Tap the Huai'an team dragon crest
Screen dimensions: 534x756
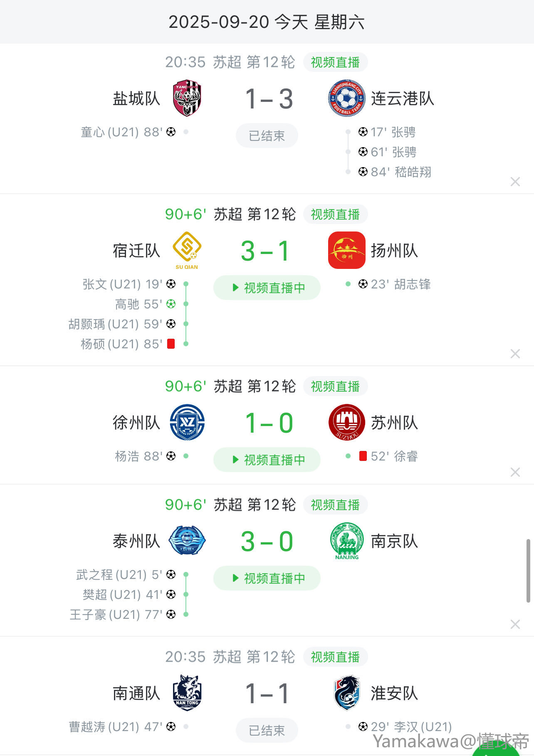pyautogui.click(x=346, y=693)
